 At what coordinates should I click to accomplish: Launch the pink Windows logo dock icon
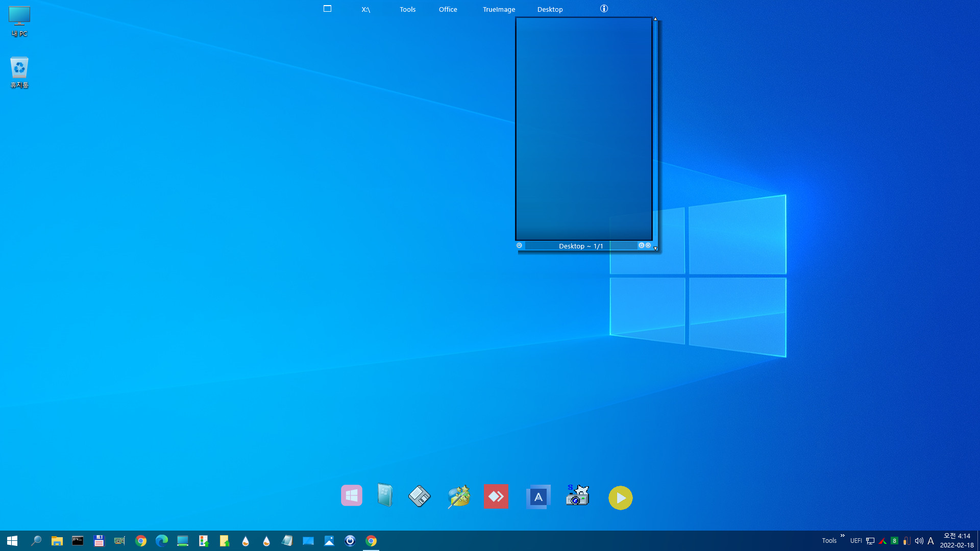(x=351, y=495)
